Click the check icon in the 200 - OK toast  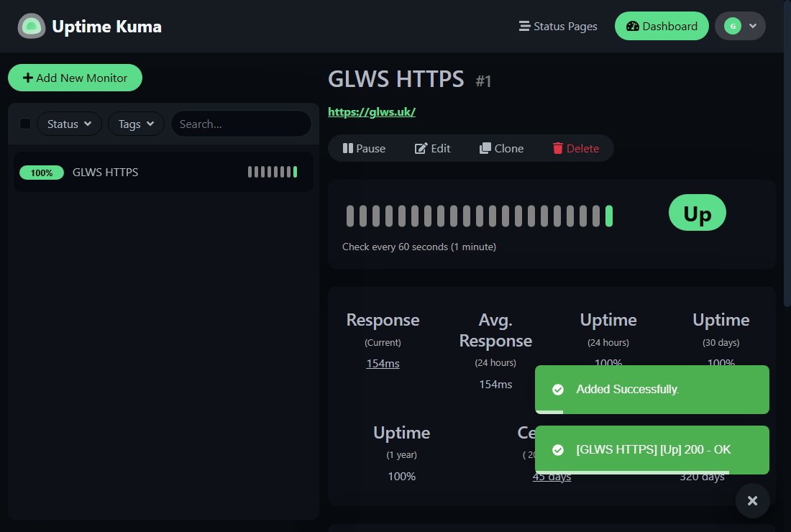click(x=558, y=450)
